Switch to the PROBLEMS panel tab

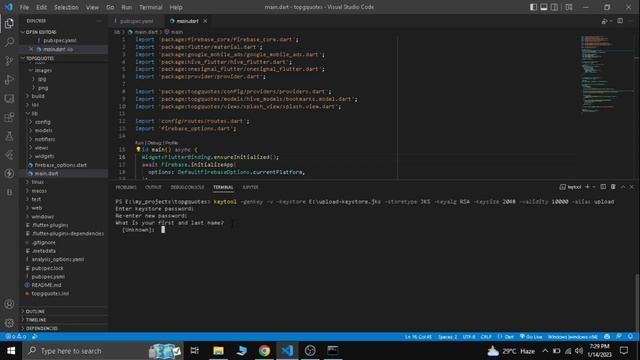point(126,187)
